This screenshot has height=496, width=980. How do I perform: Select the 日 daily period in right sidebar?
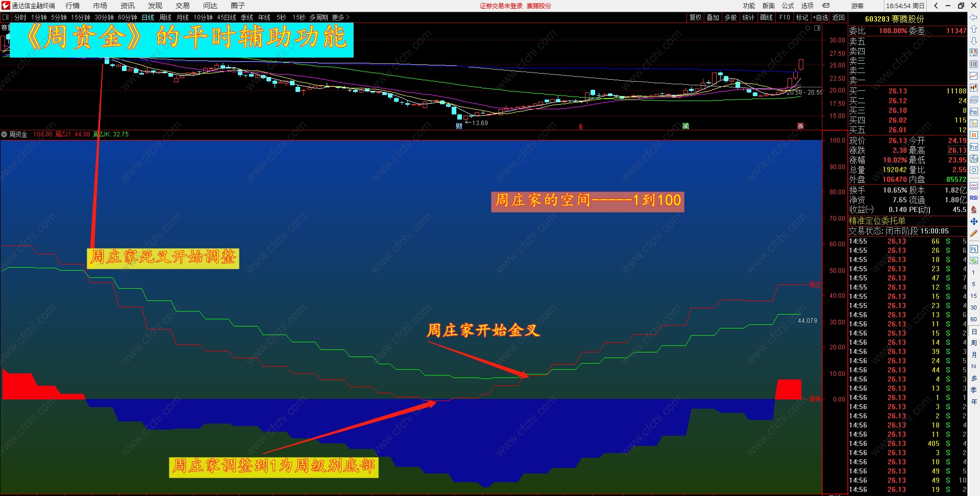click(x=973, y=332)
